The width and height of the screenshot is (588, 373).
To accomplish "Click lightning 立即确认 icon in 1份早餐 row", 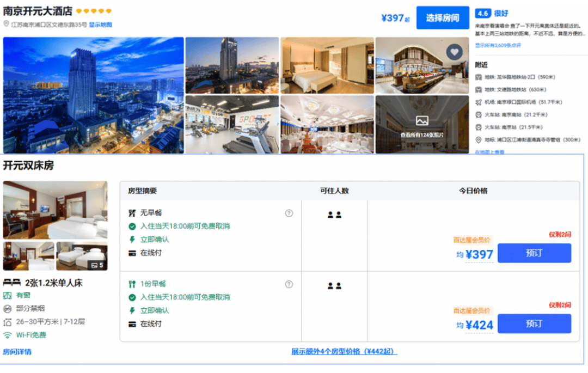I will tap(132, 311).
